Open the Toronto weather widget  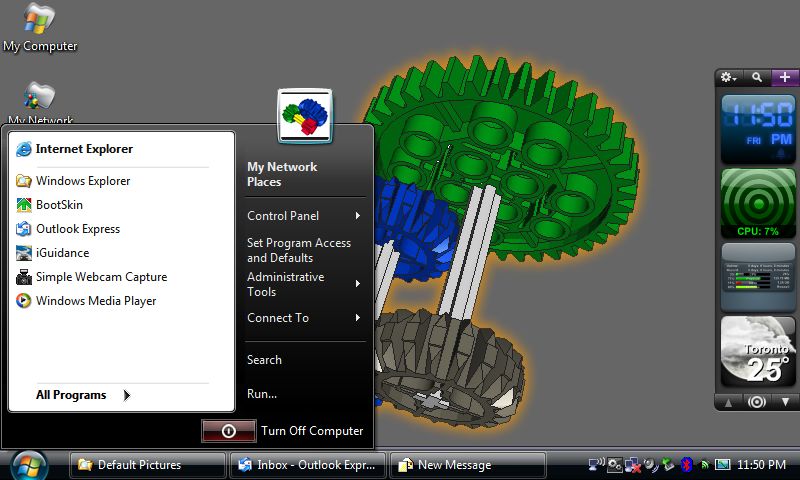click(x=758, y=352)
